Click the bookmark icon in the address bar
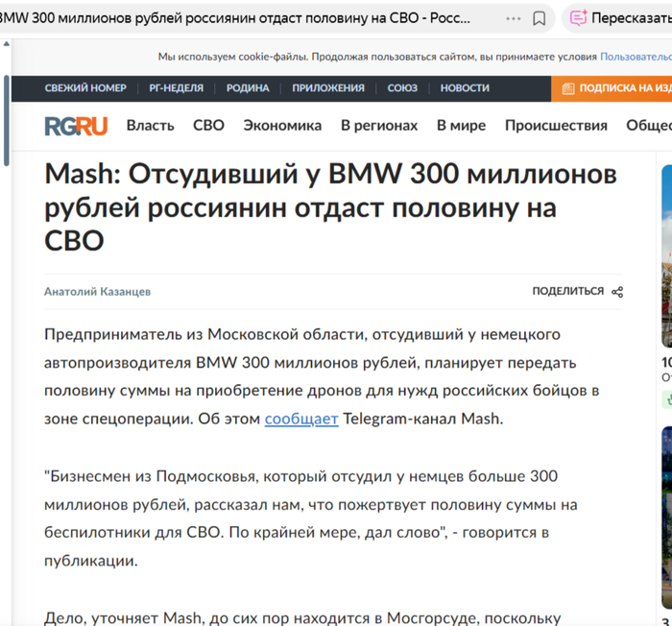 [x=540, y=18]
